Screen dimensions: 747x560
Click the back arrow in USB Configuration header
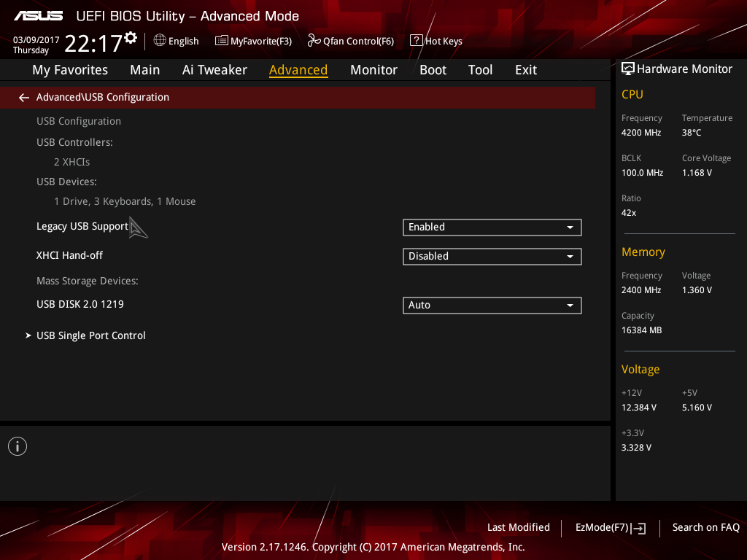pyautogui.click(x=24, y=98)
